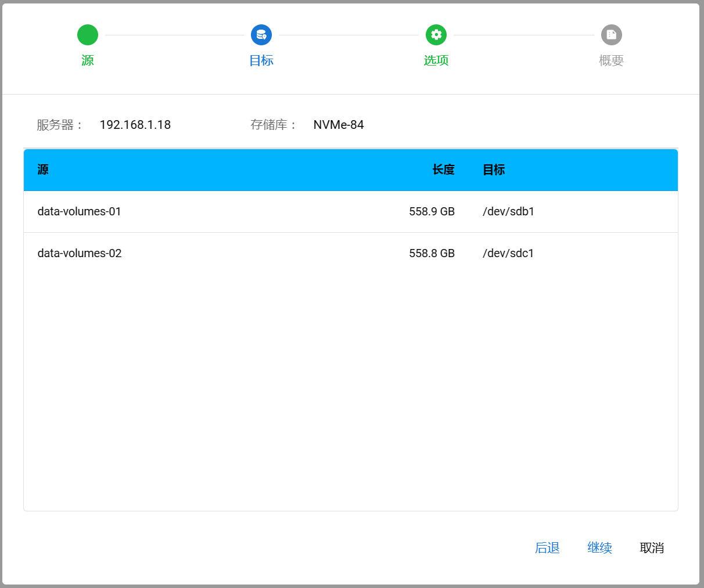This screenshot has height=588, width=704.
Task: Sort by the 源 column header
Action: pyautogui.click(x=43, y=169)
